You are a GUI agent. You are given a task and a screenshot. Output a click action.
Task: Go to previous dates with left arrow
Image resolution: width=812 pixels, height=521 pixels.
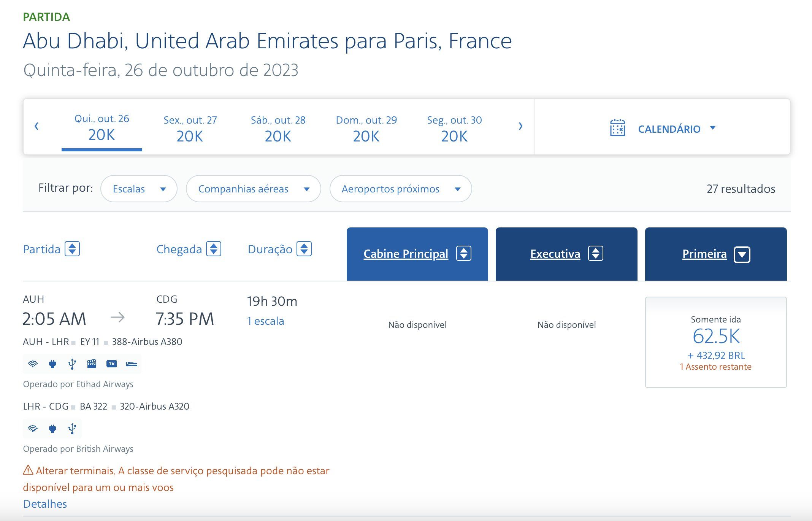pyautogui.click(x=36, y=126)
